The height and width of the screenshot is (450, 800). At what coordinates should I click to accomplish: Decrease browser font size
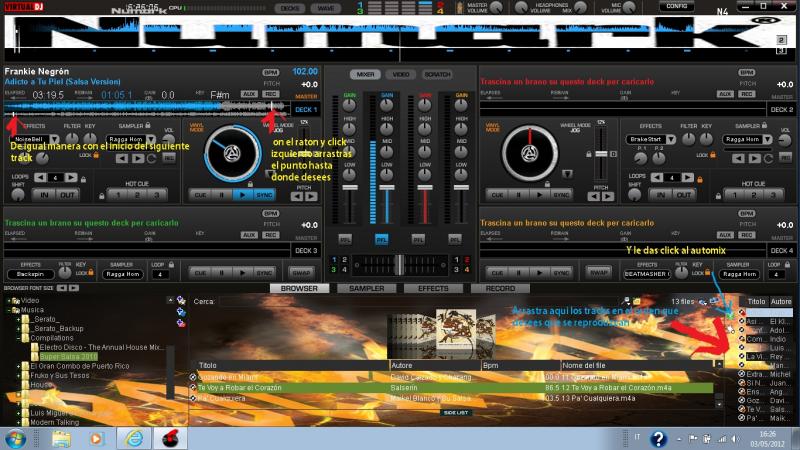[x=62, y=288]
